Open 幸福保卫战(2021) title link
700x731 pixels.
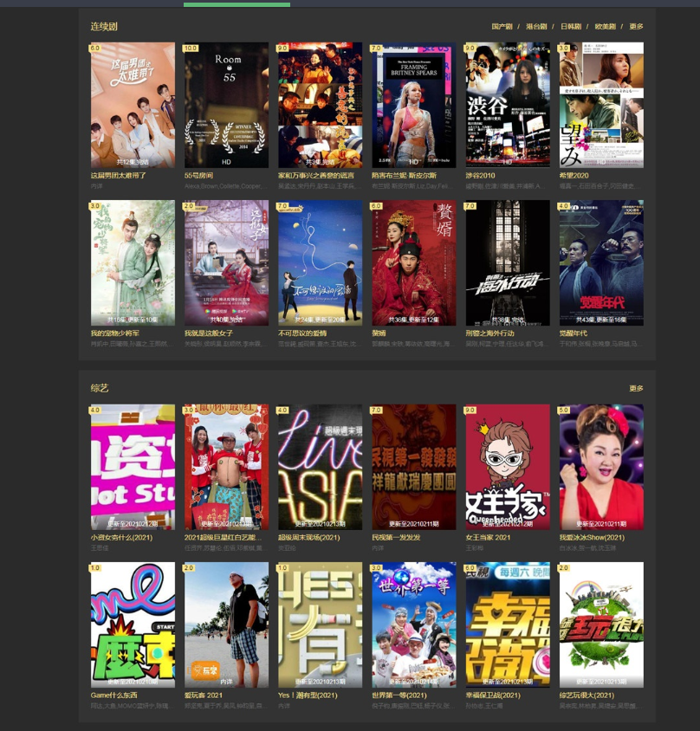point(493,695)
